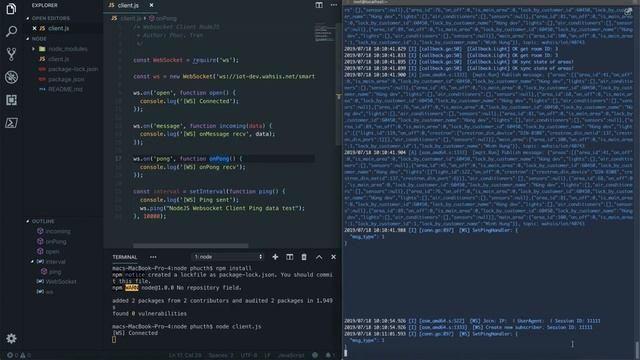Open the editor's More Actions ellipsis
Screen dimensions: 640x360
point(334,5)
